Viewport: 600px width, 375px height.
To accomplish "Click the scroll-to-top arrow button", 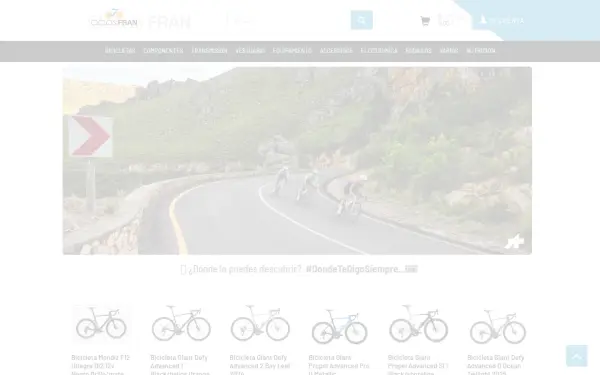I will (x=577, y=356).
